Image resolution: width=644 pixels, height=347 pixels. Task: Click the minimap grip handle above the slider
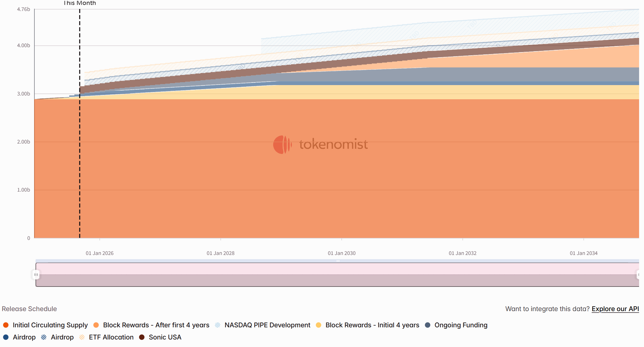click(338, 260)
